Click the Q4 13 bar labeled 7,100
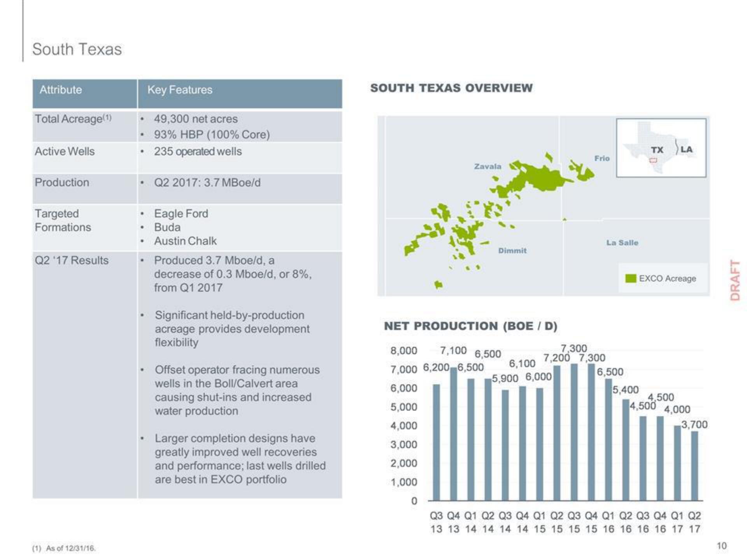Image resolution: width=747 pixels, height=560 pixels. click(x=453, y=434)
